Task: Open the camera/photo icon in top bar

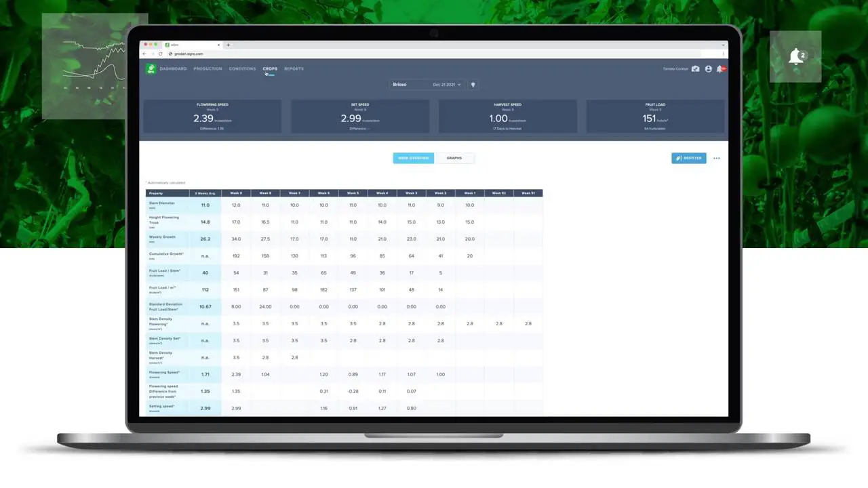Action: click(695, 68)
